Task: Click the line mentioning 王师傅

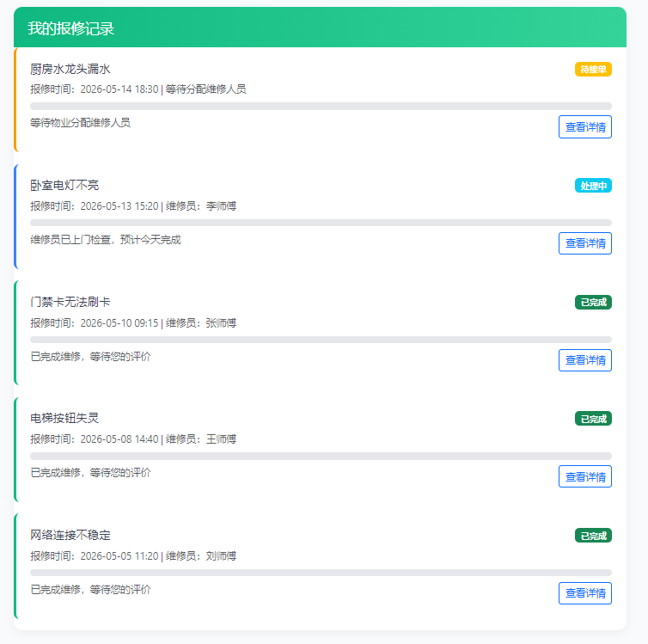Action: click(x=133, y=439)
